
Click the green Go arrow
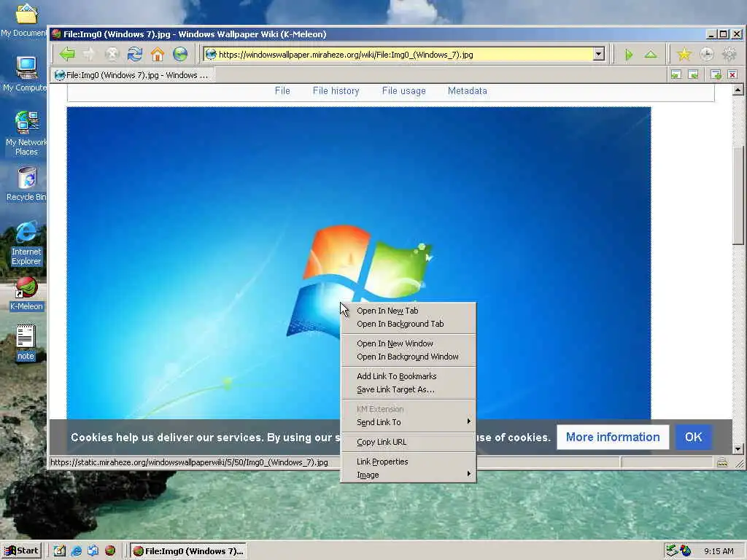pyautogui.click(x=629, y=55)
